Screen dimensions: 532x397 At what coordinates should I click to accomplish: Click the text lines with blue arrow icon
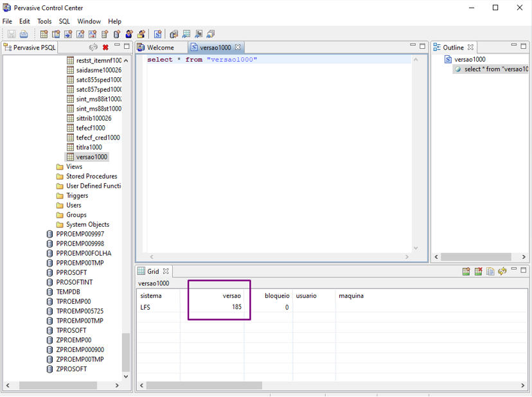point(199,34)
